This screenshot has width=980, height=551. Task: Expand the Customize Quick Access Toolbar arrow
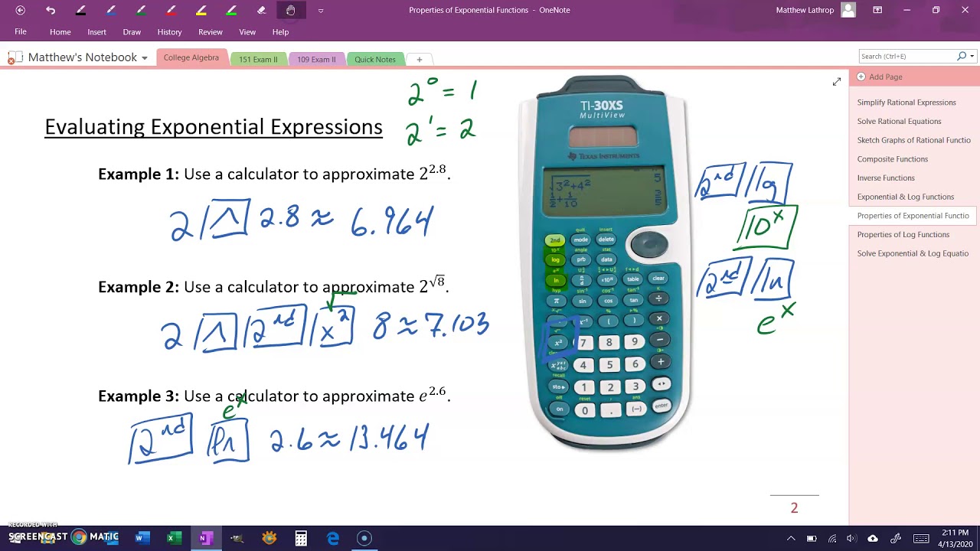(x=320, y=11)
